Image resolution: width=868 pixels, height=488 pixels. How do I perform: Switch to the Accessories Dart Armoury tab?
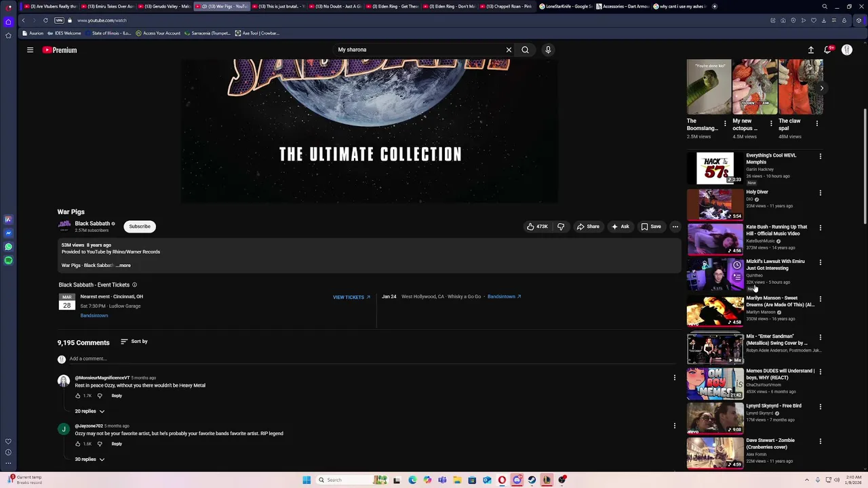[x=622, y=6]
